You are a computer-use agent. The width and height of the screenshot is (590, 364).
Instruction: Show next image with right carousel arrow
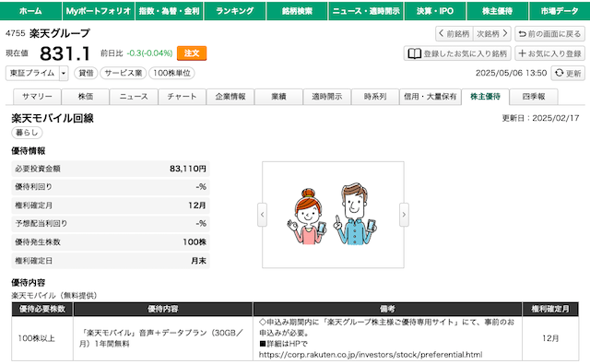pos(404,215)
